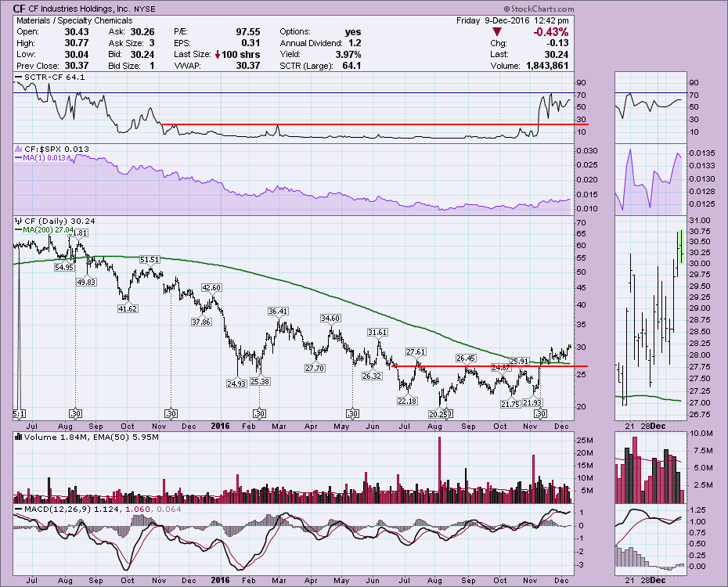Click the 41.62 low price label
Screen dimensions: 728x587
coord(128,308)
